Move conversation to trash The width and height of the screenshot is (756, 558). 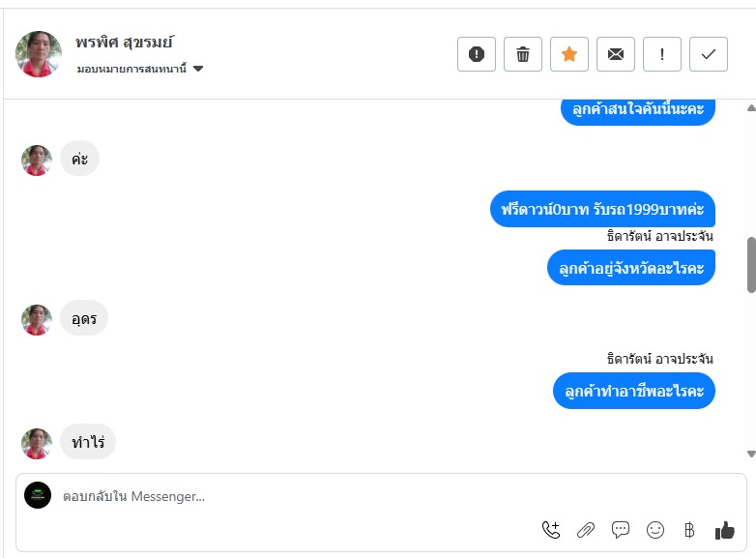(x=523, y=54)
